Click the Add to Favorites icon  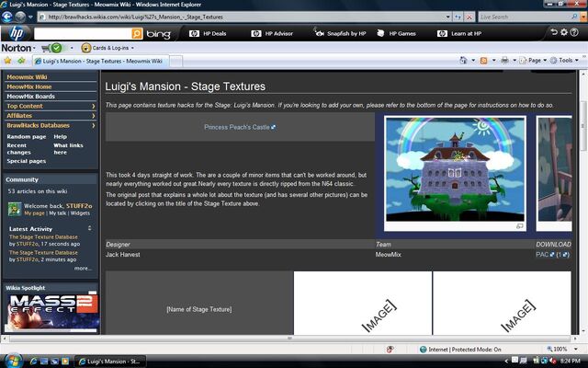(21, 61)
